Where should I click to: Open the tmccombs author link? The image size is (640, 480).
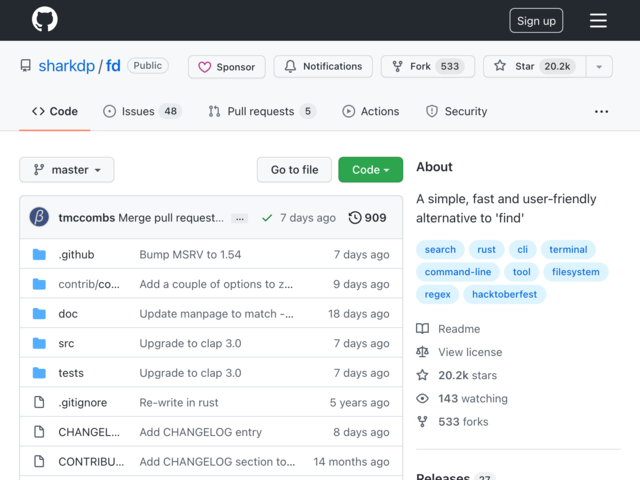click(x=87, y=218)
